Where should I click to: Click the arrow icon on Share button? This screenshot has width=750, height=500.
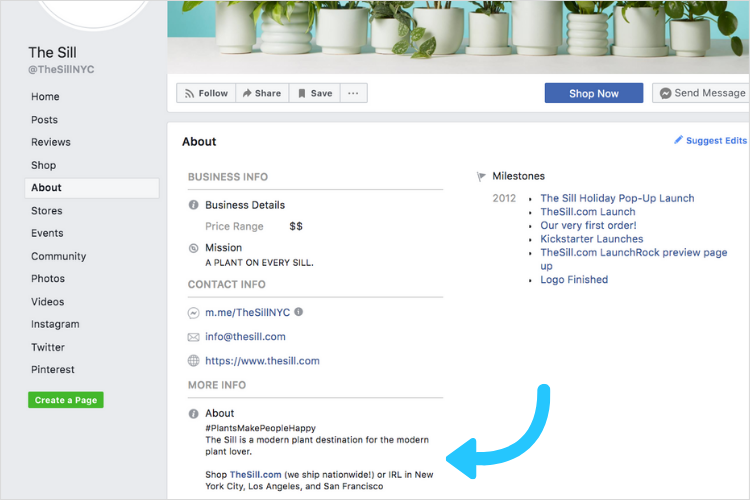click(x=247, y=93)
